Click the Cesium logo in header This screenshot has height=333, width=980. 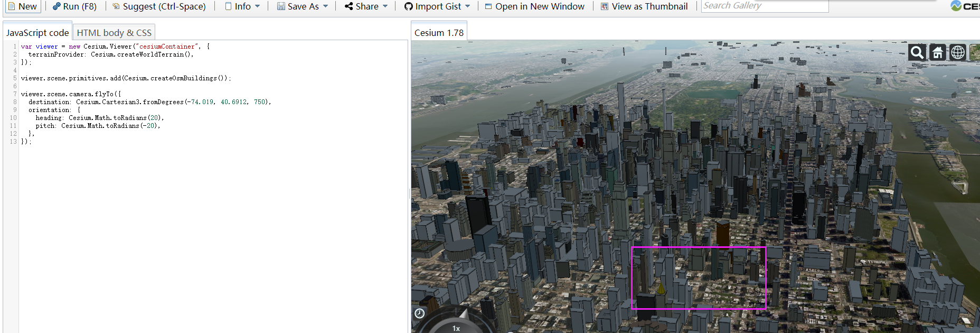pos(965,6)
